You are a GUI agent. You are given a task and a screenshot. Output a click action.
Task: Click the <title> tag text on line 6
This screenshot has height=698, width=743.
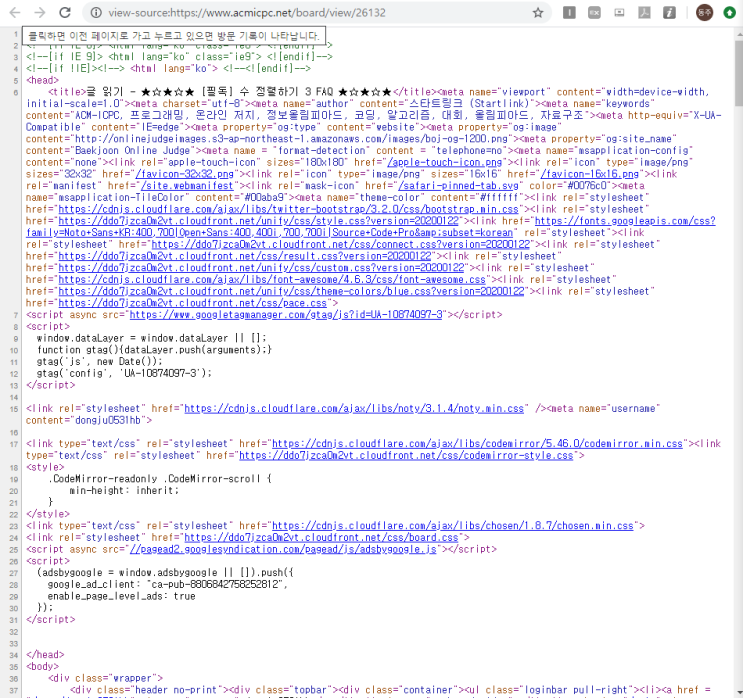tap(67, 92)
